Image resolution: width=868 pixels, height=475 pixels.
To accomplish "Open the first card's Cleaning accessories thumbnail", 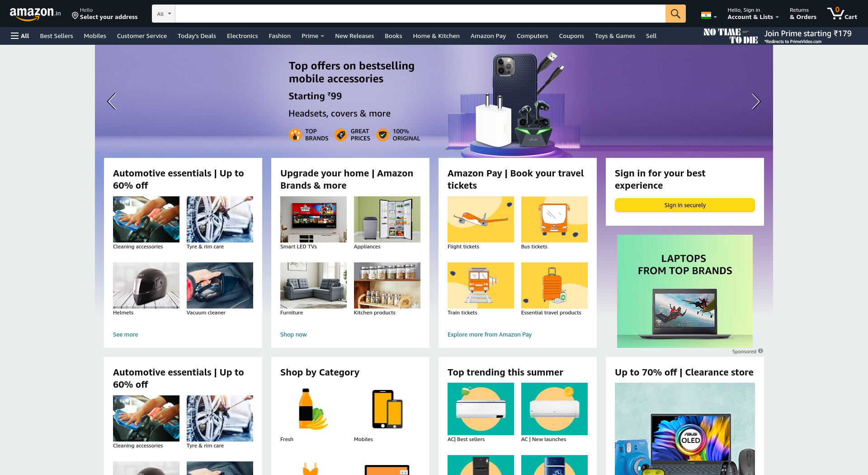I will tap(146, 219).
